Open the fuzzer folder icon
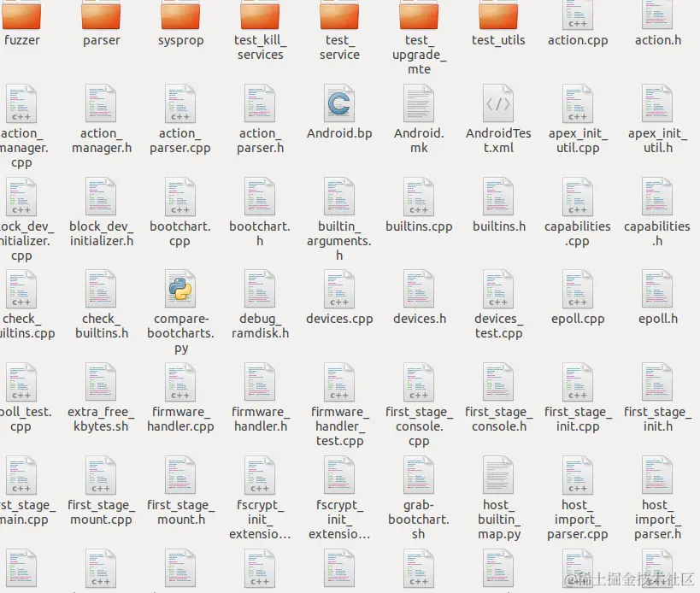This screenshot has height=593, width=700. 21,15
